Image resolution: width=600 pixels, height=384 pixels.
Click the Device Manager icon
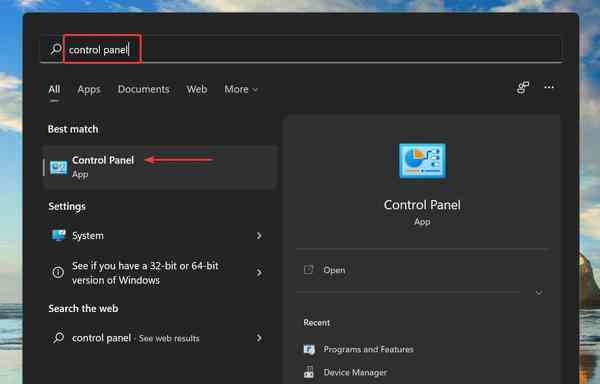309,372
